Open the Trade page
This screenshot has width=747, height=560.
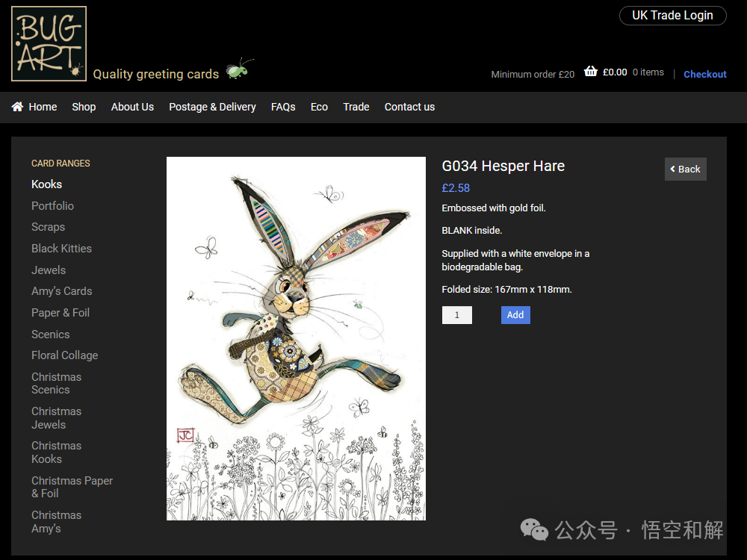(x=356, y=107)
